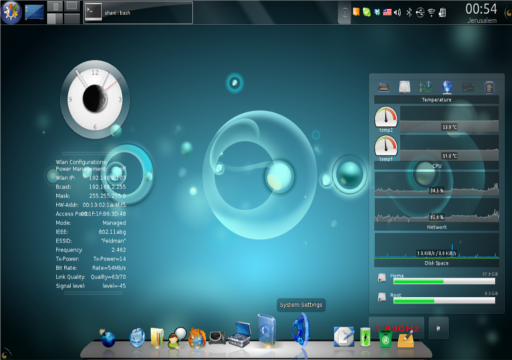
Task: Toggle the RAM memory chip monitor icon
Action: click(489, 87)
